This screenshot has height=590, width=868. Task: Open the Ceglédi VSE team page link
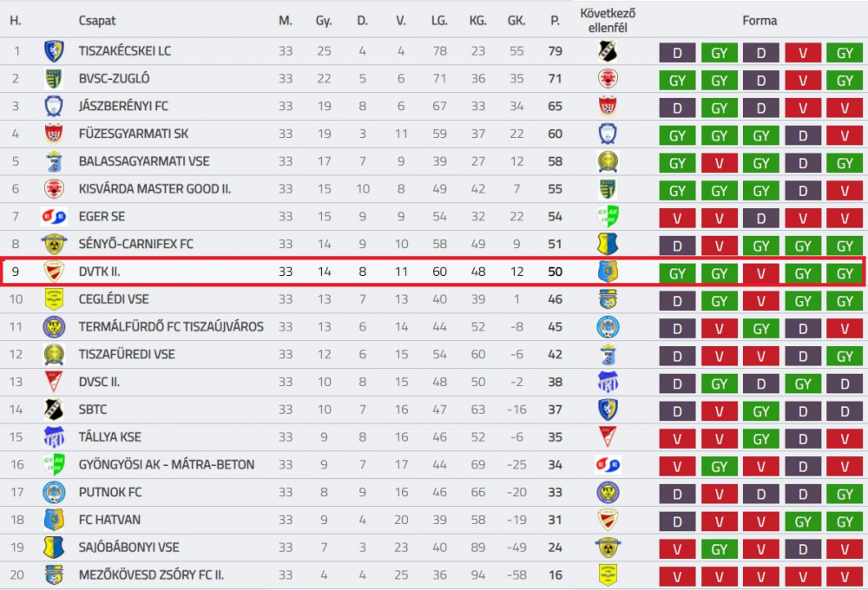click(x=114, y=299)
